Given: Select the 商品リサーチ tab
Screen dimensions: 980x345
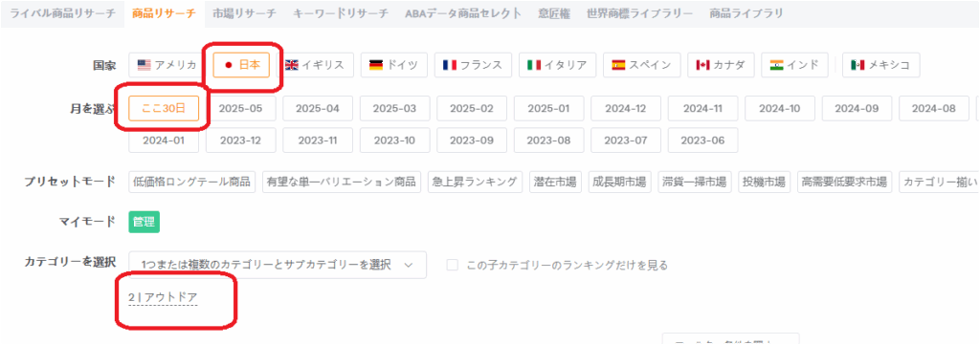Looking at the screenshot, I should coord(164,13).
